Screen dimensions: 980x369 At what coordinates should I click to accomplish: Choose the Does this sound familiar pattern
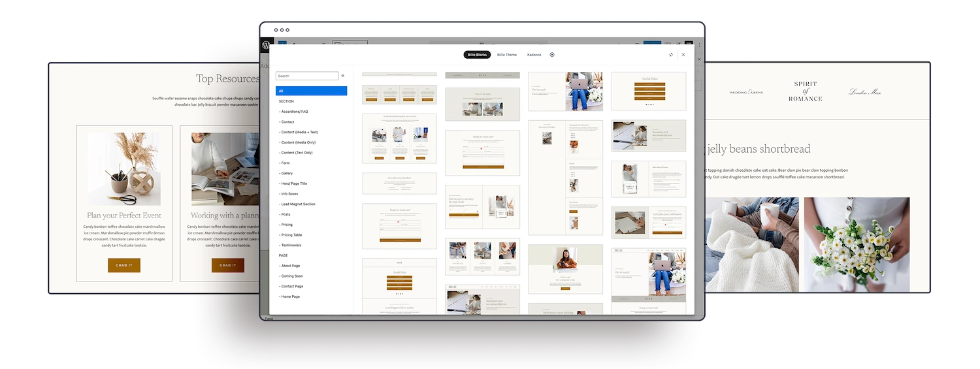[x=399, y=184]
